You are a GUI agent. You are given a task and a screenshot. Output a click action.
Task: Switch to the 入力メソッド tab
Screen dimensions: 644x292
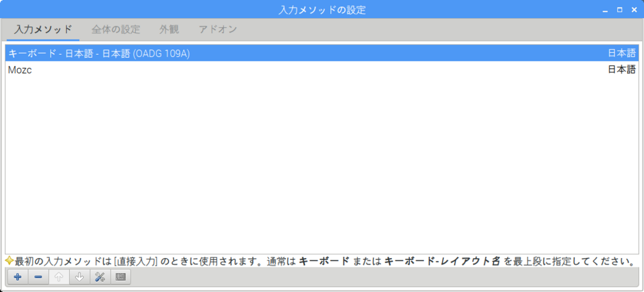click(43, 30)
